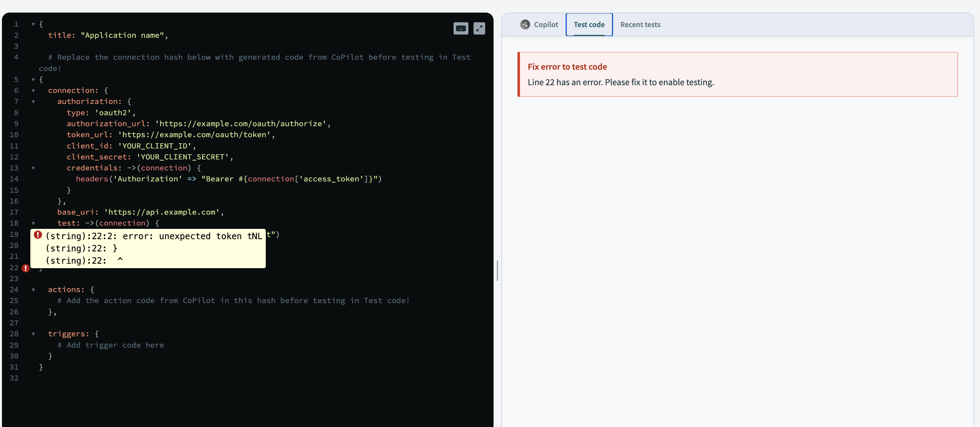980x427 pixels.
Task: Click the fullscreen expand icon in the editor
Action: (x=479, y=28)
